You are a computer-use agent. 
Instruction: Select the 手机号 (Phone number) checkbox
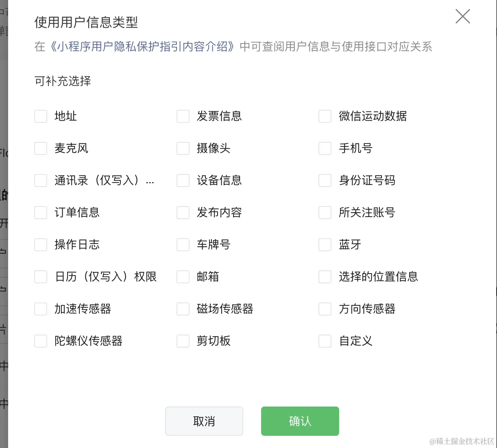[325, 148]
